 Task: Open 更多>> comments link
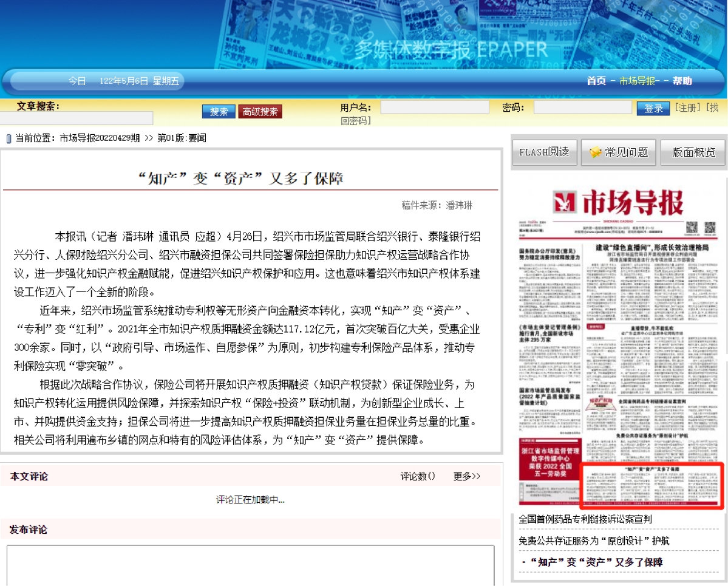pyautogui.click(x=466, y=476)
